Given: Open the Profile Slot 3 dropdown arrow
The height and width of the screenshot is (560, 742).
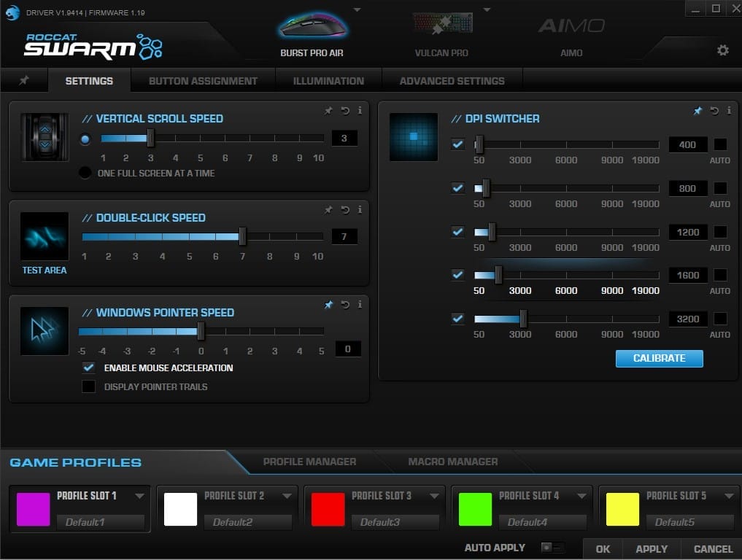Looking at the screenshot, I should pos(434,496).
